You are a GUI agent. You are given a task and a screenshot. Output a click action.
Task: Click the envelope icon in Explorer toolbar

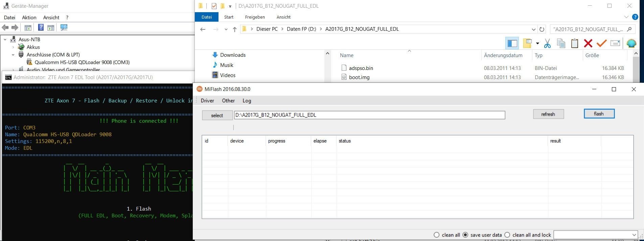[615, 43]
